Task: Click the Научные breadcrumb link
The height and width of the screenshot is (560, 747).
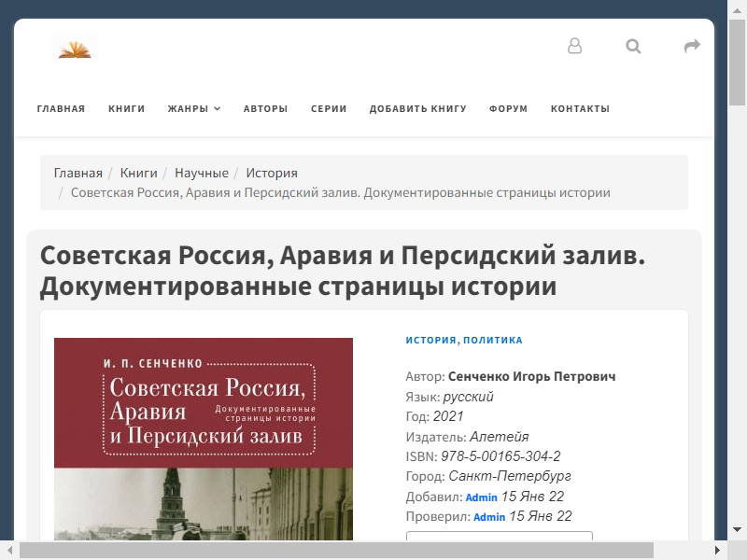Action: (x=202, y=173)
